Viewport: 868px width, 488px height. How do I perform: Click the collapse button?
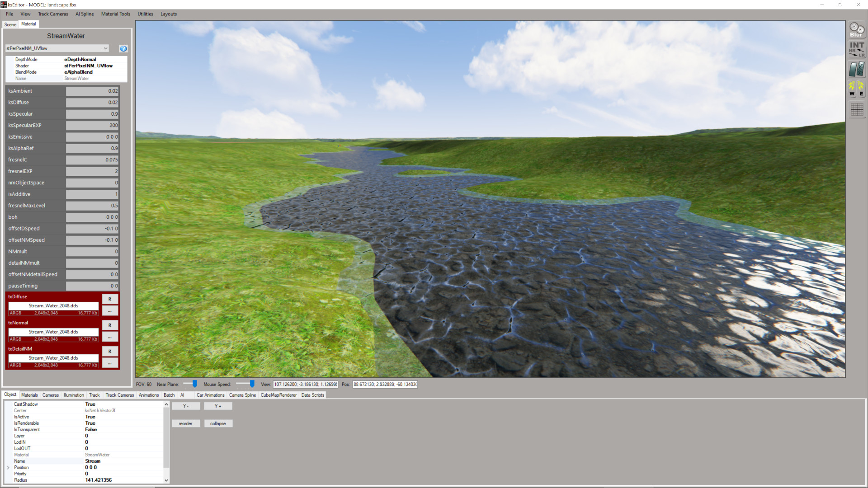coord(218,424)
